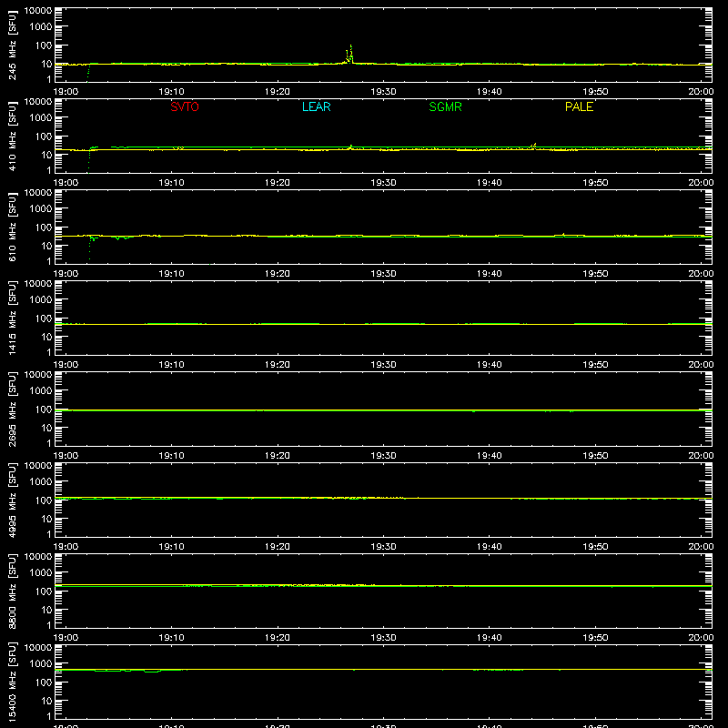This screenshot has height=728, width=728.
Task: Click the green SGMR station label
Action: [x=445, y=106]
